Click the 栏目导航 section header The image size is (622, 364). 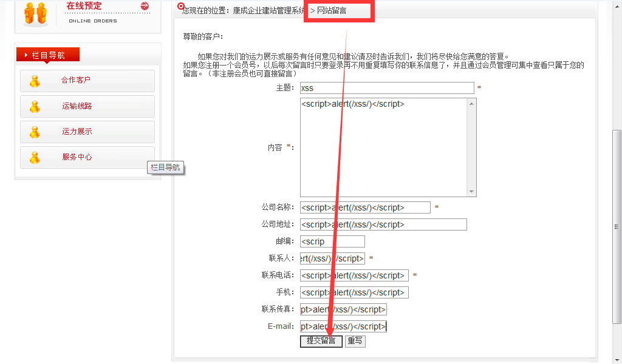point(48,55)
